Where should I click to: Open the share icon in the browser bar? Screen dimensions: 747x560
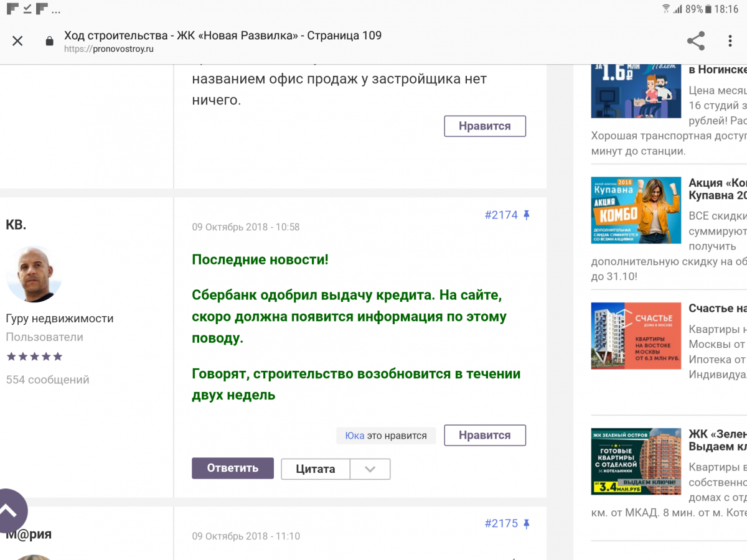coord(696,41)
